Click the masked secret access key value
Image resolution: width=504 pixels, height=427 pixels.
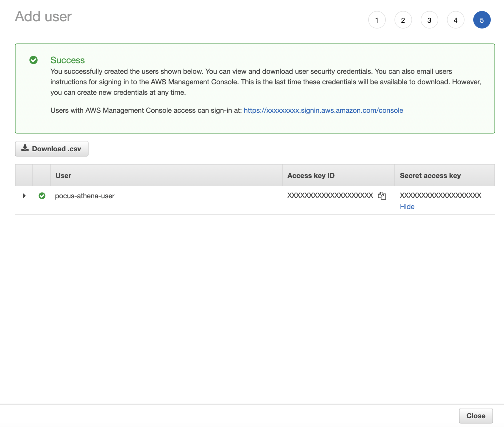tap(440, 195)
